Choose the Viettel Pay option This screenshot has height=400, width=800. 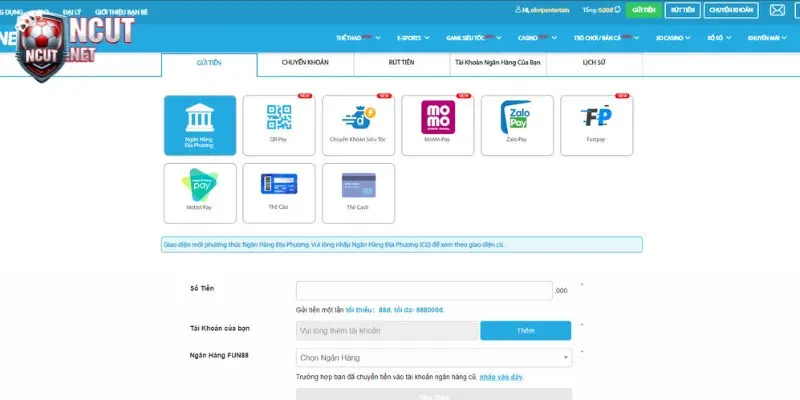click(200, 192)
